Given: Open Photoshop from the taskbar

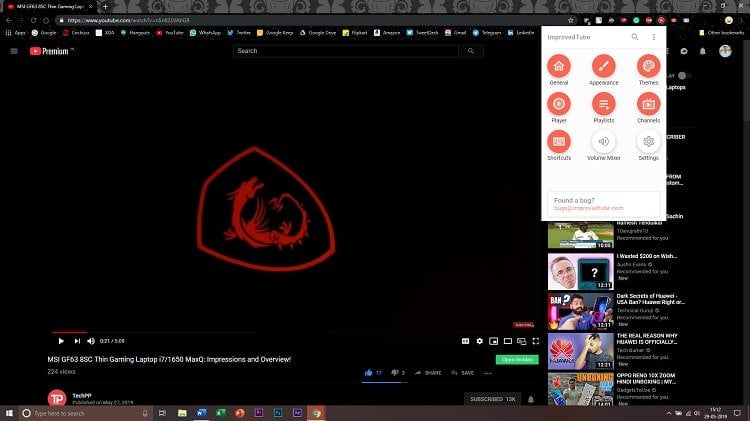Looking at the screenshot, I should (278, 413).
